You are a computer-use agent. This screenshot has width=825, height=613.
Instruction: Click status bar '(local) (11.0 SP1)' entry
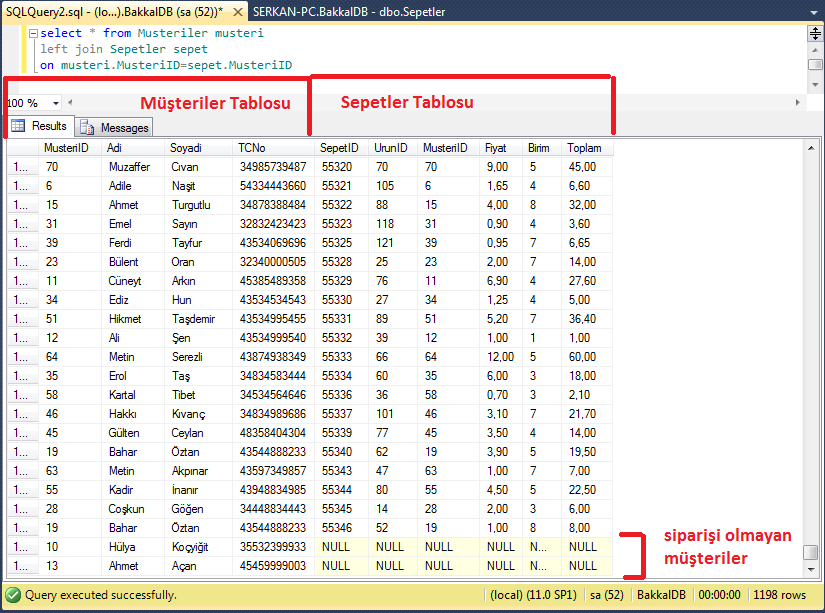[533, 595]
